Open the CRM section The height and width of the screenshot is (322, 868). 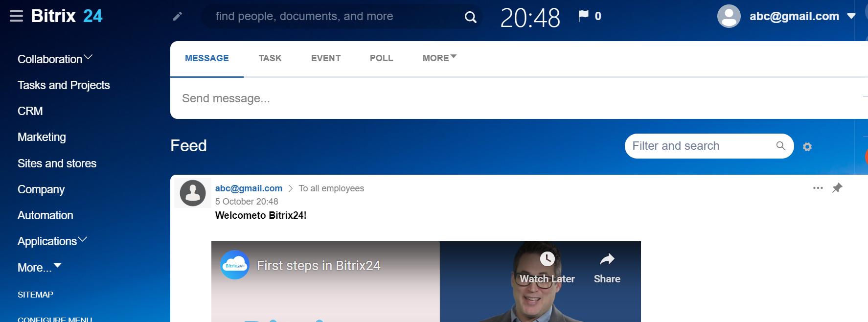pos(30,111)
